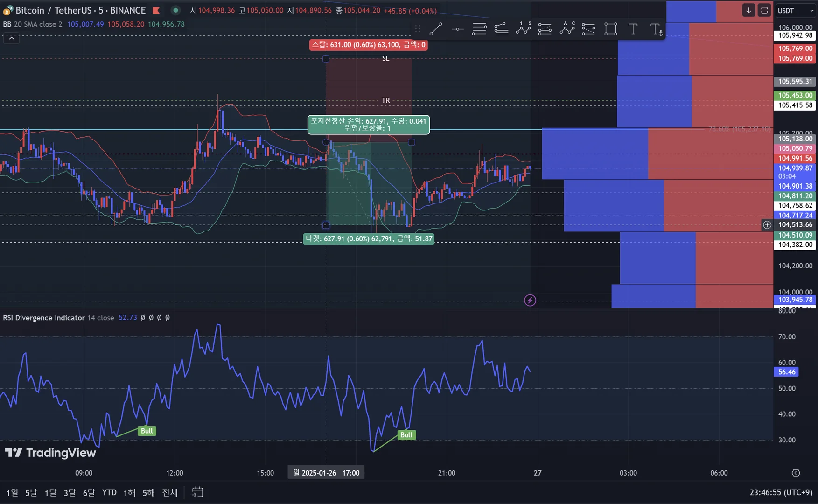Click the blue 104,939.87 countdown label
This screenshot has height=504, width=818.
point(795,172)
